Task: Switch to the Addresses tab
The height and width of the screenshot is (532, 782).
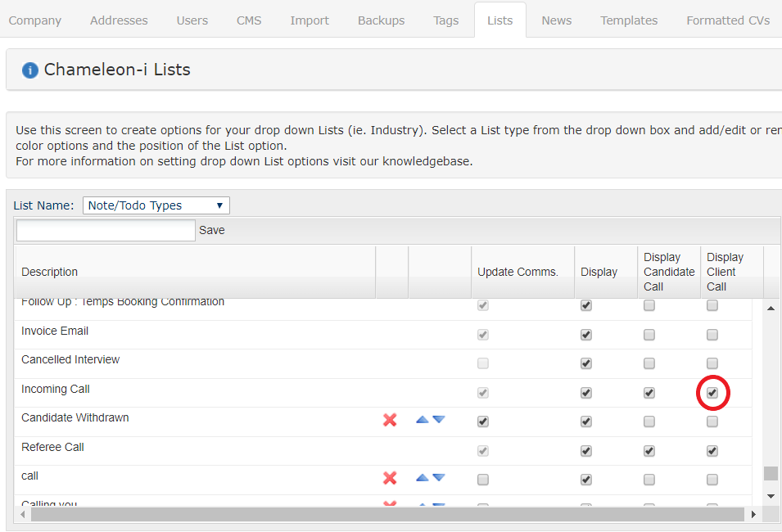Action: [x=119, y=20]
